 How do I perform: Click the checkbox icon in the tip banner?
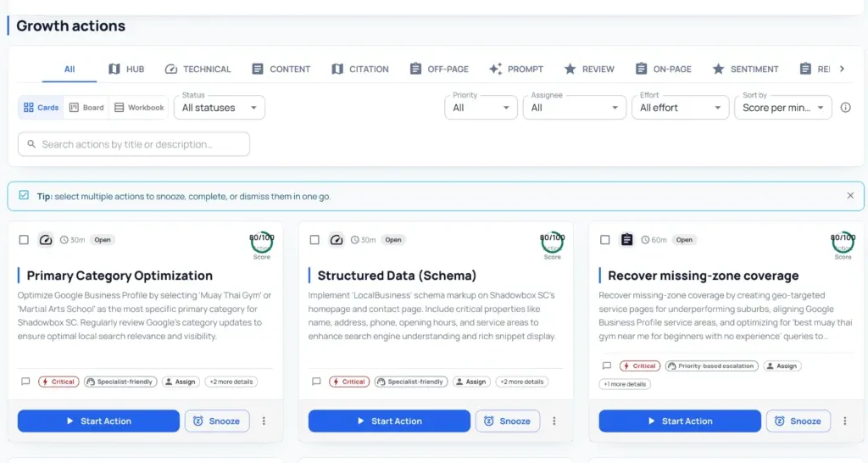click(24, 195)
